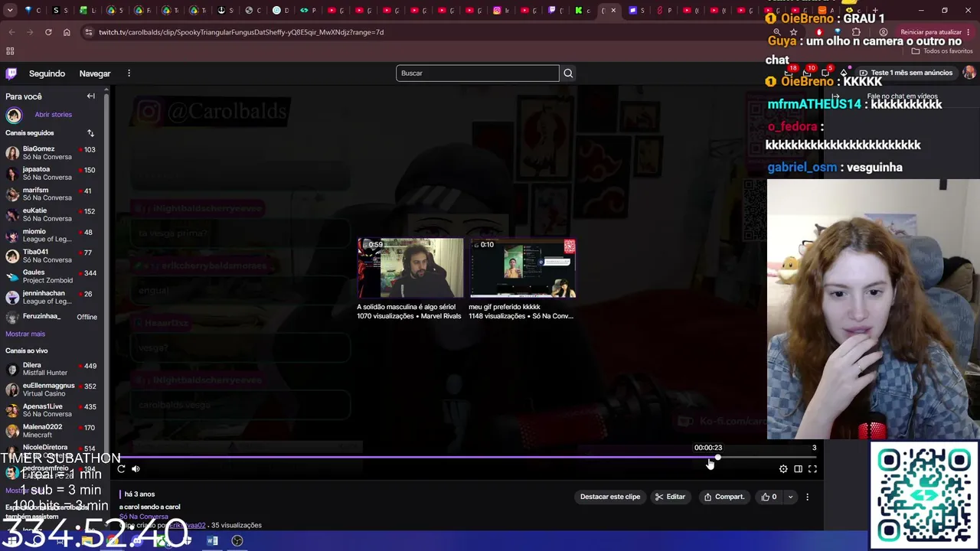The height and width of the screenshot is (551, 980).
Task: Expand the dropdown next to the like count
Action: [x=790, y=497]
